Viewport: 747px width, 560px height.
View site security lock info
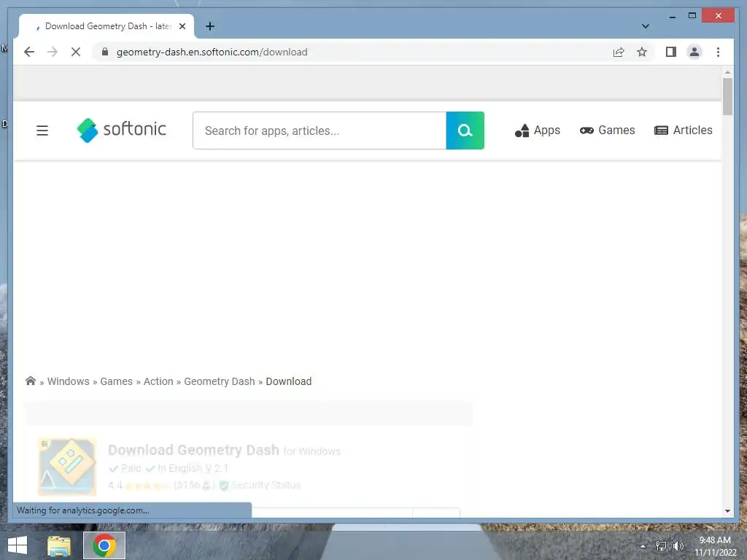(105, 52)
